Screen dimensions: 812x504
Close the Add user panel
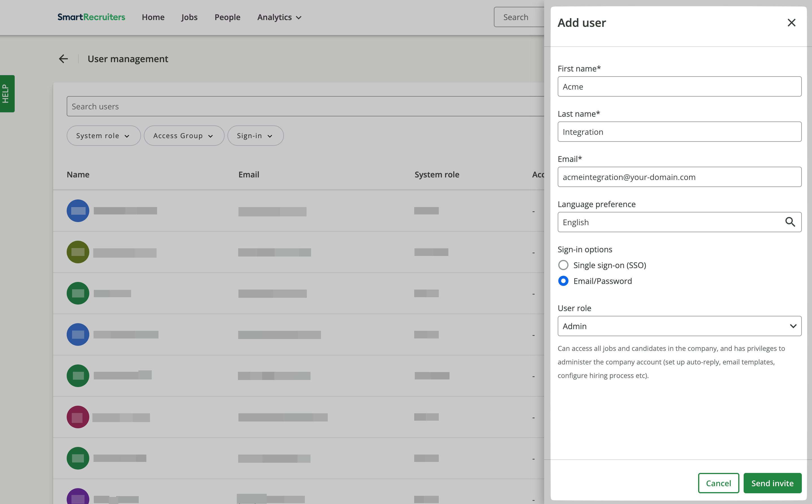(x=791, y=23)
